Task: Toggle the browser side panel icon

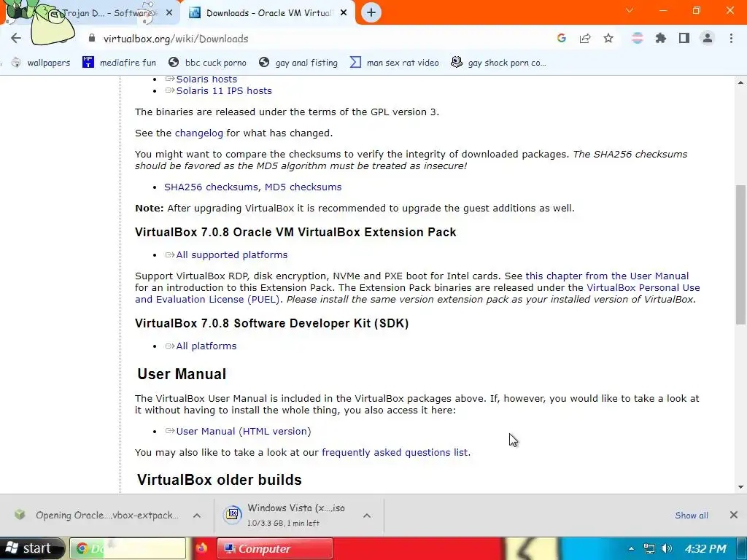Action: pyautogui.click(x=684, y=38)
